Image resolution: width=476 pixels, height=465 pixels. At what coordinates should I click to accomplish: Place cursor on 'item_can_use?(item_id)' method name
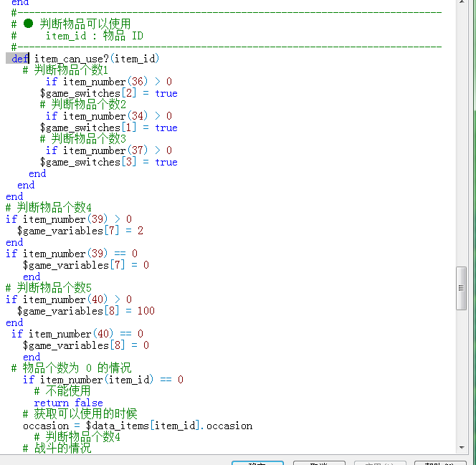[97, 59]
